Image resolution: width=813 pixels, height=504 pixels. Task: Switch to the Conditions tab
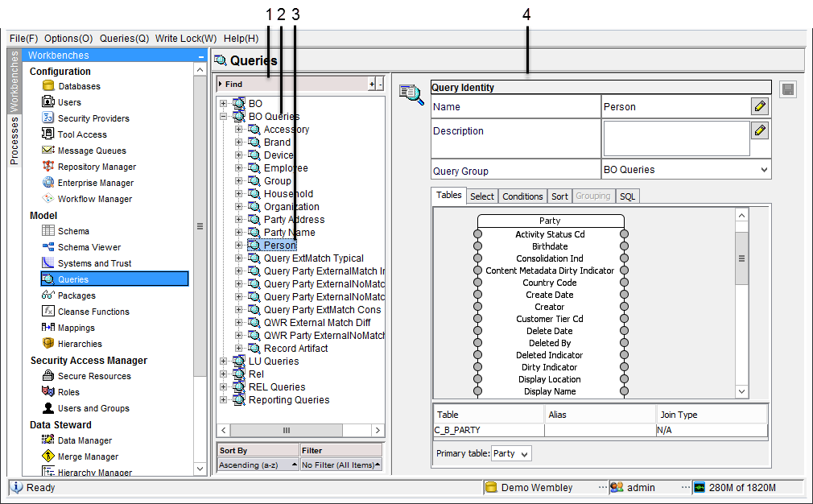coord(522,196)
